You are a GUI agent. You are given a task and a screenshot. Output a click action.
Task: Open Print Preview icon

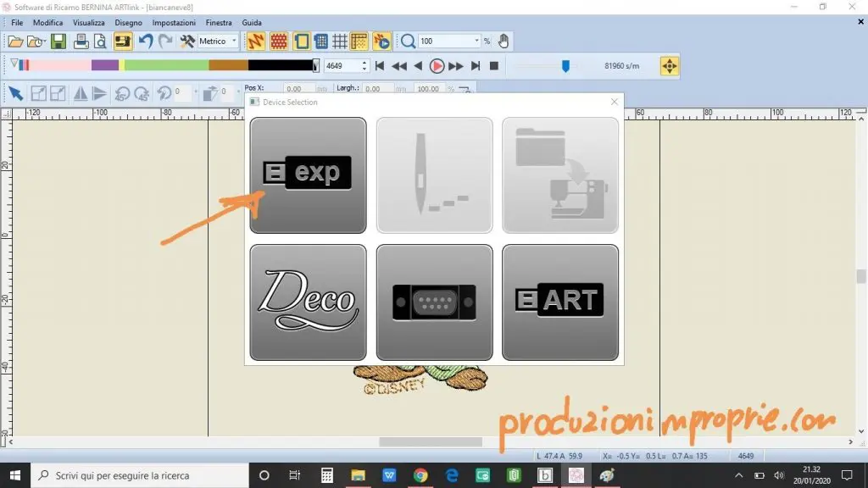pyautogui.click(x=100, y=42)
